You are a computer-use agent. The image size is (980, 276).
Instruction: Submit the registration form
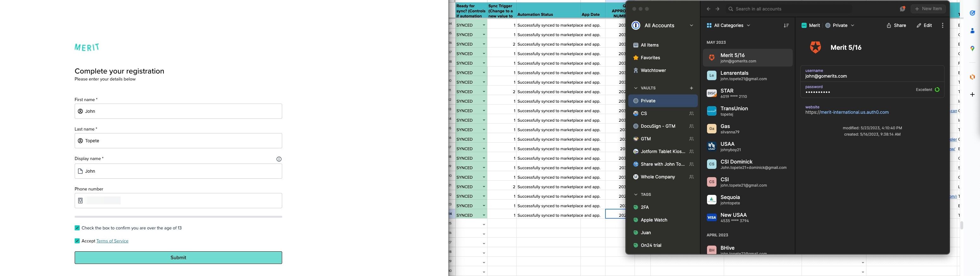coord(178,258)
